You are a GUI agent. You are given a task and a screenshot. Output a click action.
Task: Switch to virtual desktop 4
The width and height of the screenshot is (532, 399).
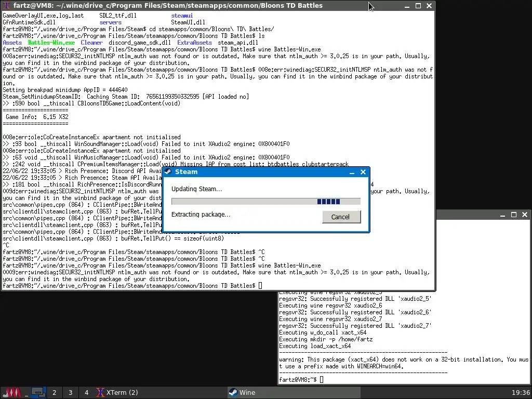(86, 393)
